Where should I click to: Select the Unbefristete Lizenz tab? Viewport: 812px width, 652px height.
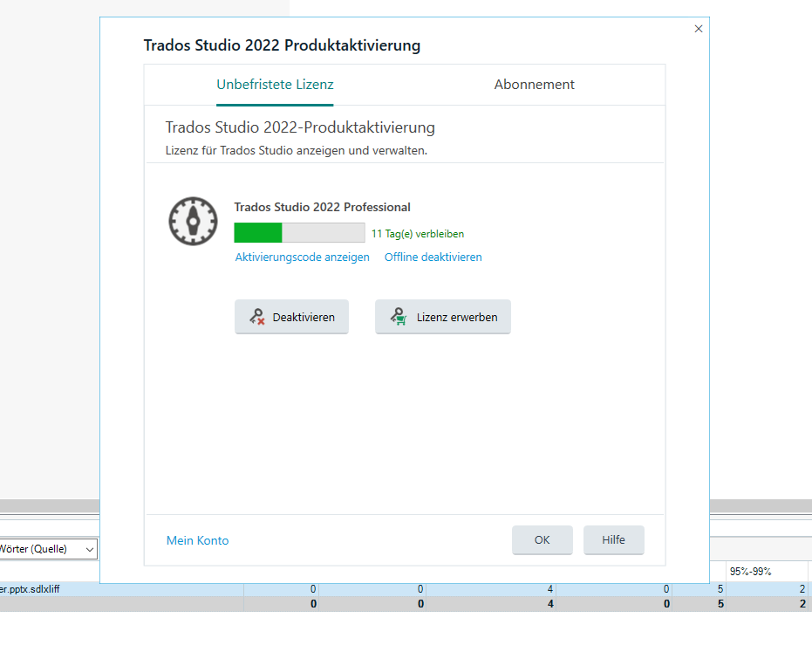pyautogui.click(x=275, y=85)
